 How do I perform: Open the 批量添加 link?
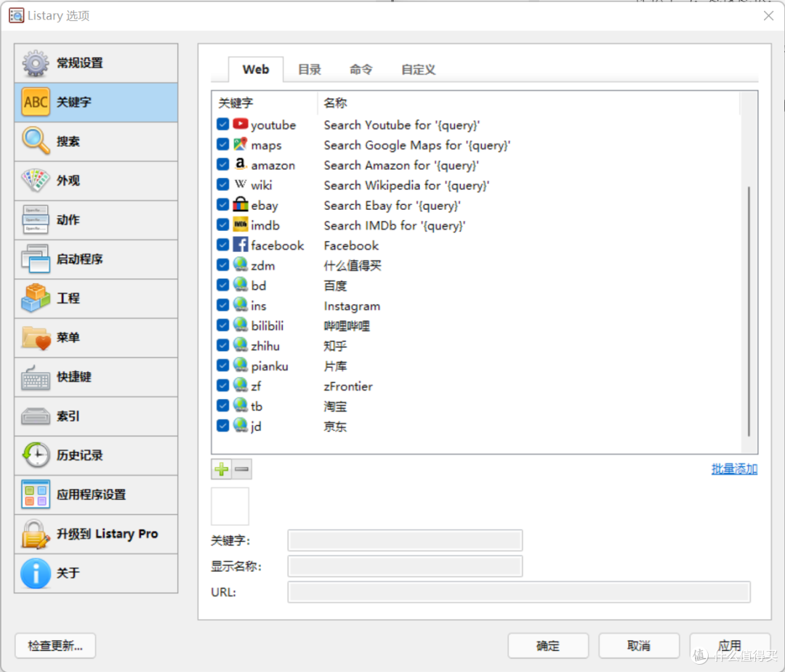[734, 469]
